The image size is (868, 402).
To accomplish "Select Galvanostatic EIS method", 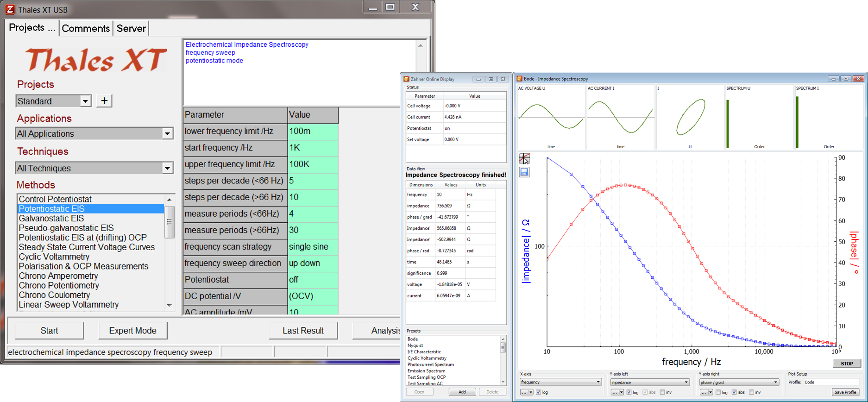I will 51,218.
